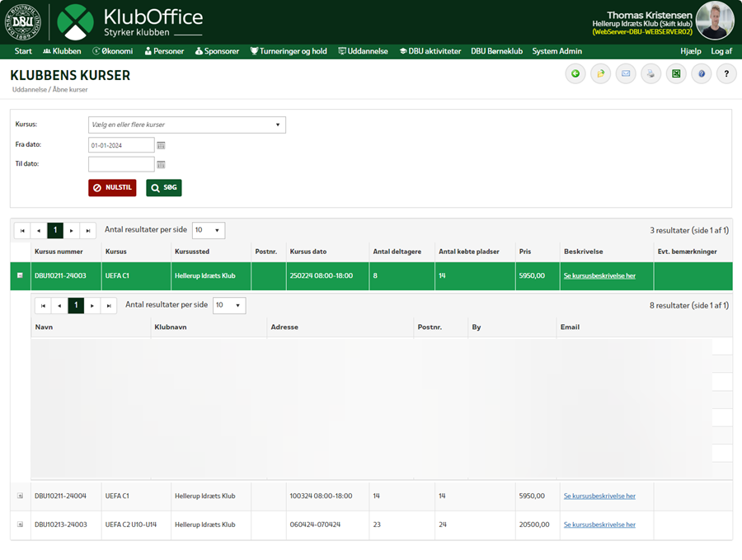Click Log af to sign out
The image size is (742, 560).
point(721,51)
